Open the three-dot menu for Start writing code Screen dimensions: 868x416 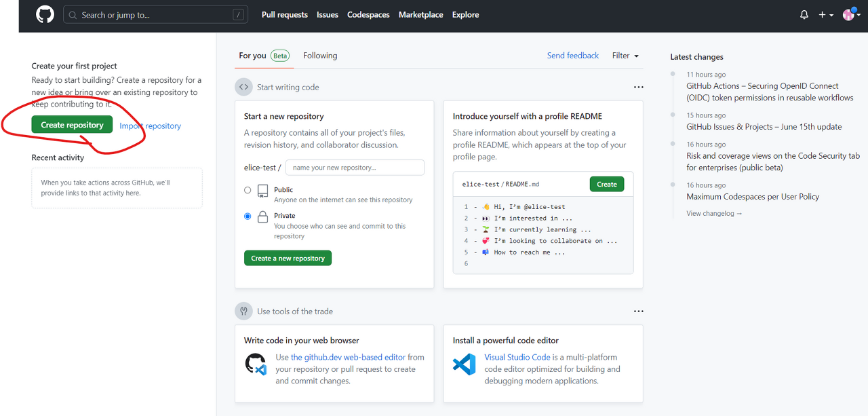(x=638, y=87)
